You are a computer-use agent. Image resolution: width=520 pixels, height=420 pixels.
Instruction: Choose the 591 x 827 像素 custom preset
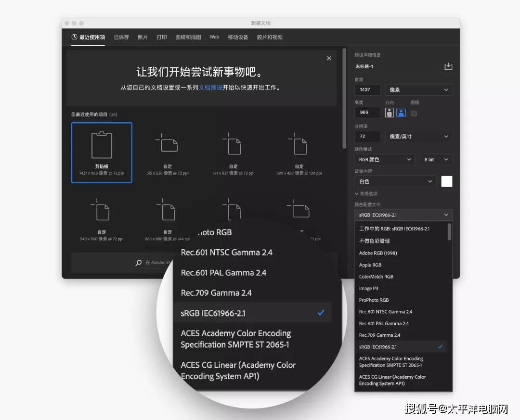click(x=234, y=152)
